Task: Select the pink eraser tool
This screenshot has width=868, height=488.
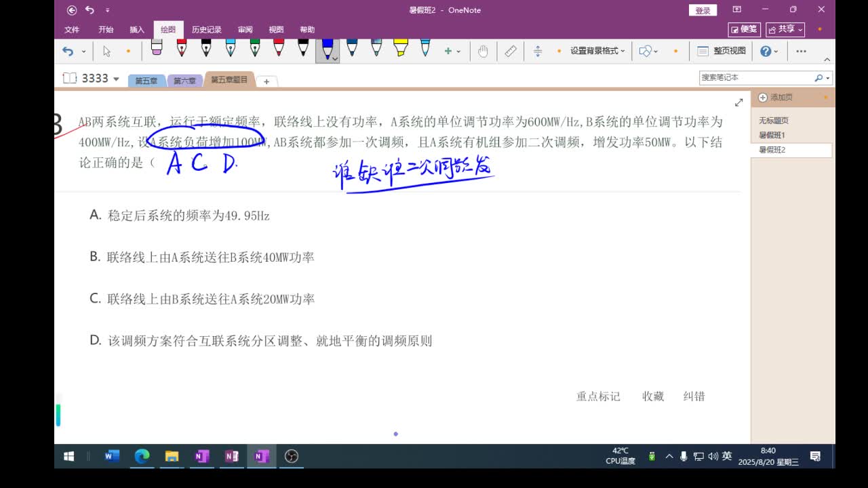Action: pos(157,49)
